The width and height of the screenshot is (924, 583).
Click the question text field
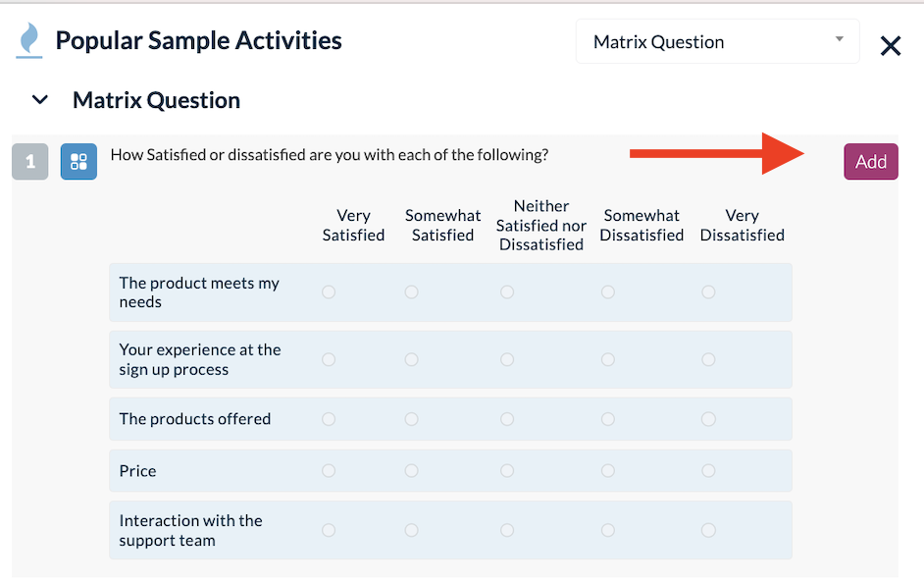[x=330, y=155]
